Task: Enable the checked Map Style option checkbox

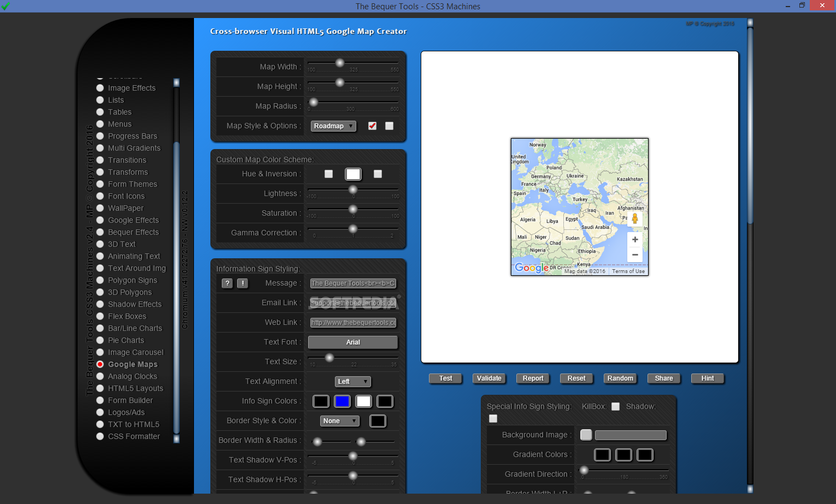Action: coord(372,126)
